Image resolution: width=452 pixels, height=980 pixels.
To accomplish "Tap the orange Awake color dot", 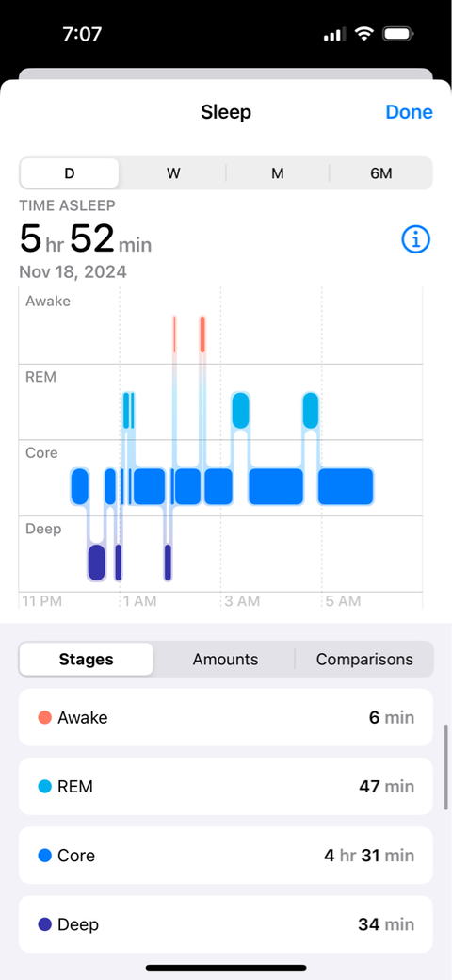I will point(44,717).
